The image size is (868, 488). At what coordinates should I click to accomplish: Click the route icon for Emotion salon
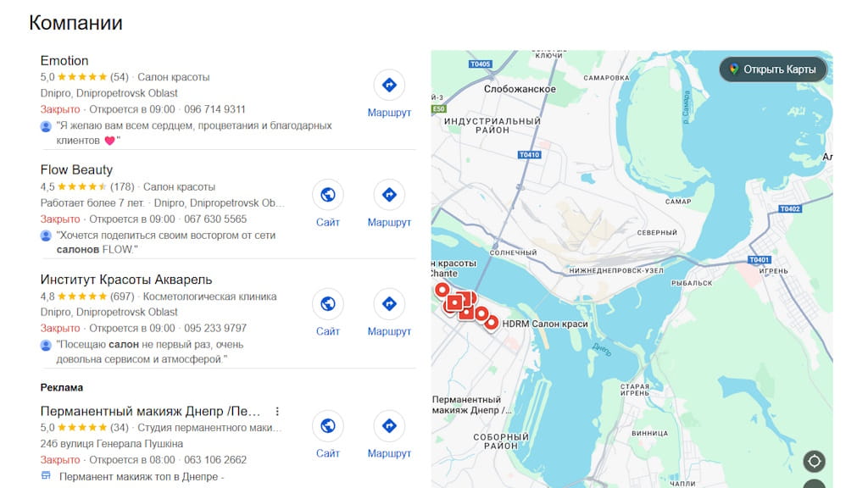[389, 85]
